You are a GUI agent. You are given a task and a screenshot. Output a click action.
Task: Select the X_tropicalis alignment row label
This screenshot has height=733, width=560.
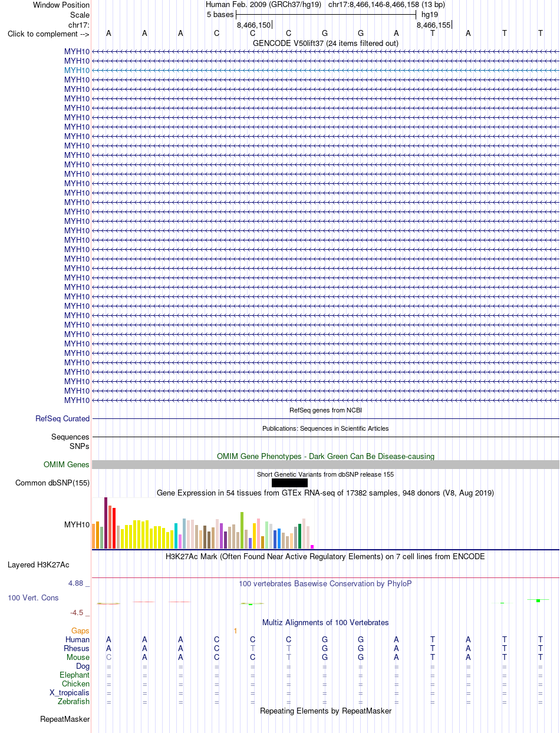click(70, 693)
